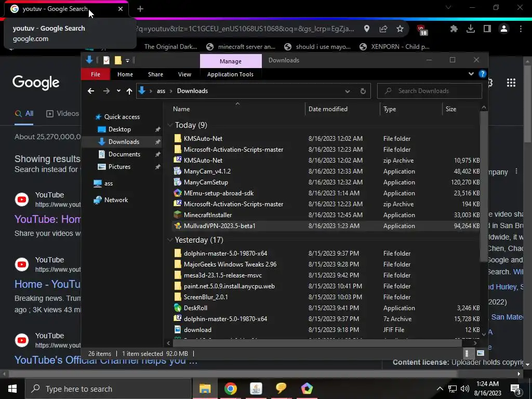Click the New folder quick access icon
Viewport: 532px width, 399px height.
click(118, 60)
